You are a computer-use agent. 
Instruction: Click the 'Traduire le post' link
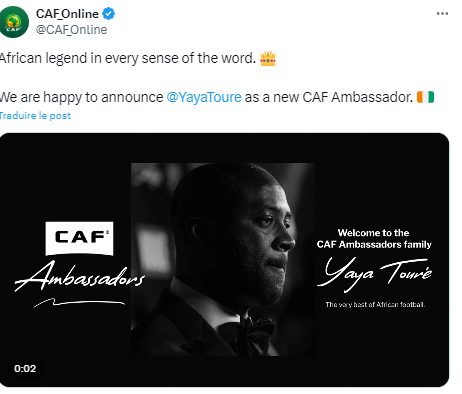(35, 116)
